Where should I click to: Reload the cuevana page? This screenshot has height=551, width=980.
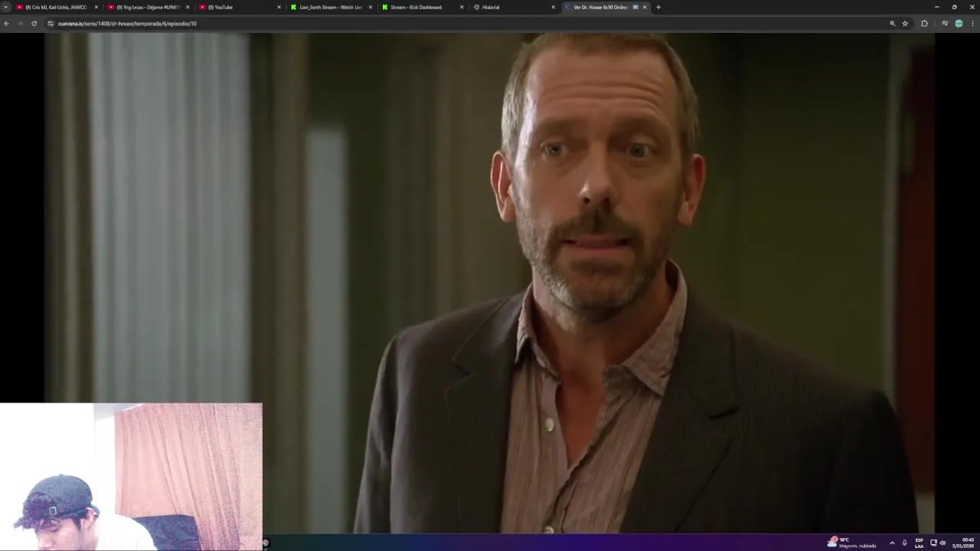coord(34,24)
